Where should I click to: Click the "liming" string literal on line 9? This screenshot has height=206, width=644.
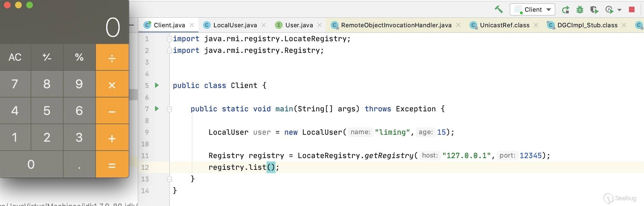tap(393, 132)
